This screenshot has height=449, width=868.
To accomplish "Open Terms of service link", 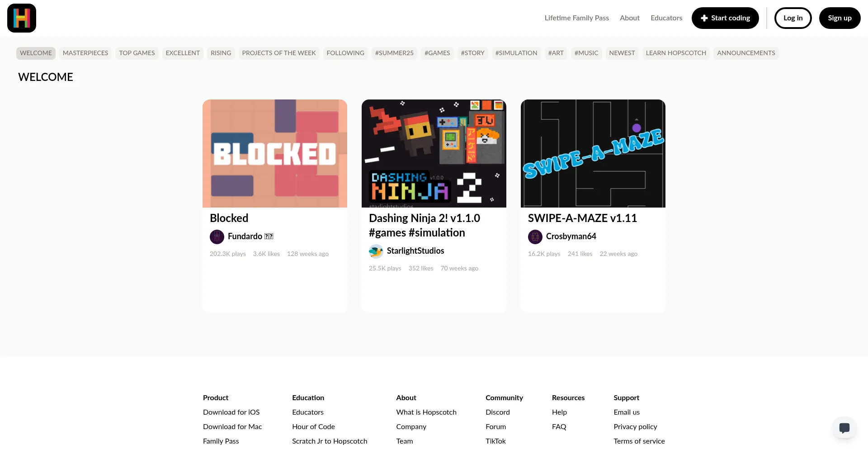I will click(639, 441).
